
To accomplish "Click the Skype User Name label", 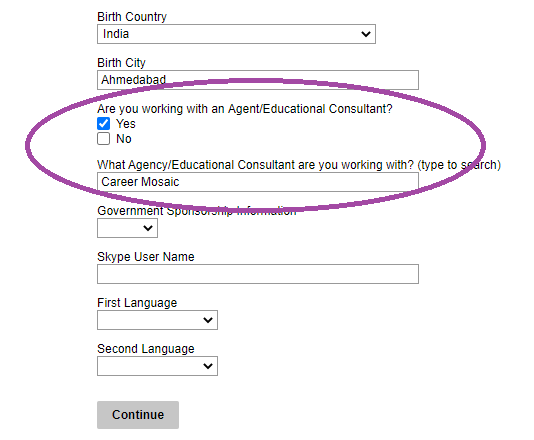I will (x=146, y=256).
